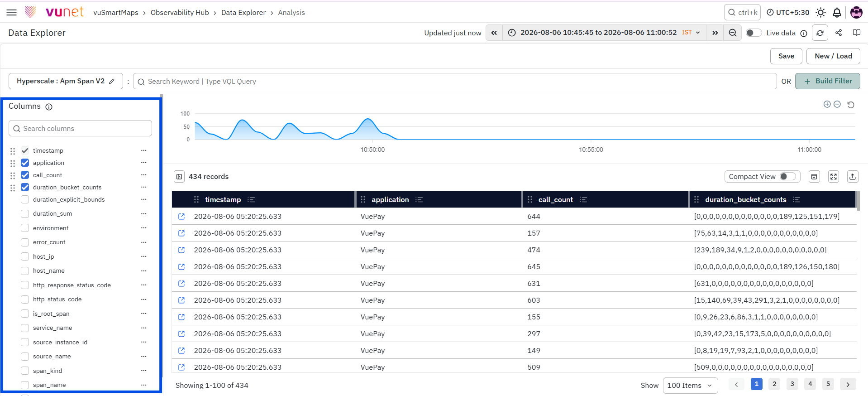This screenshot has height=396, width=868.
Task: Enable the Compact View toggle
Action: click(788, 177)
